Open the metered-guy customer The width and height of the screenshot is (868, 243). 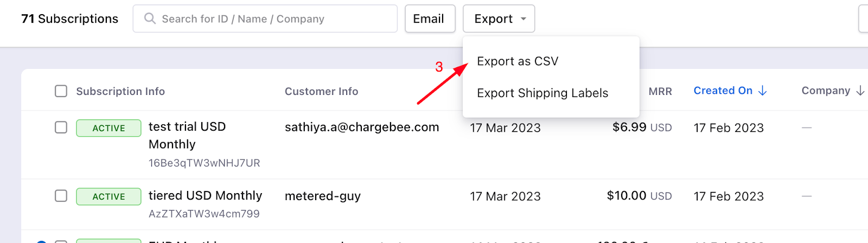pos(323,196)
